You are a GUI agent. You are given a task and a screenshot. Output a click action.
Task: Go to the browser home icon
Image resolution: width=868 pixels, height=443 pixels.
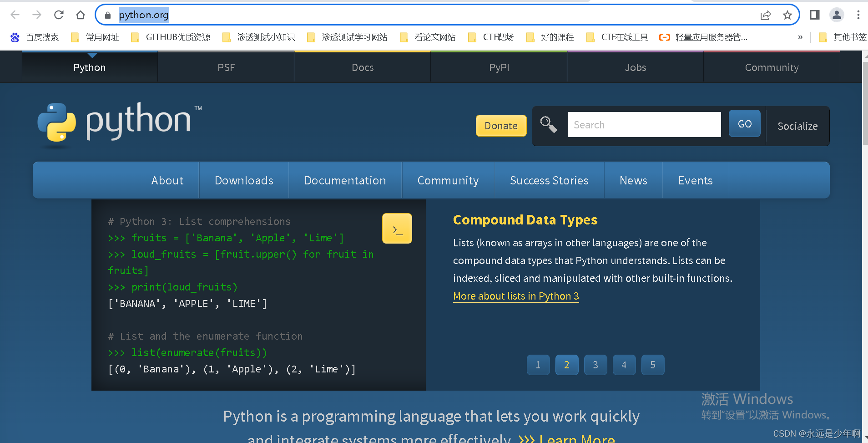click(x=81, y=15)
